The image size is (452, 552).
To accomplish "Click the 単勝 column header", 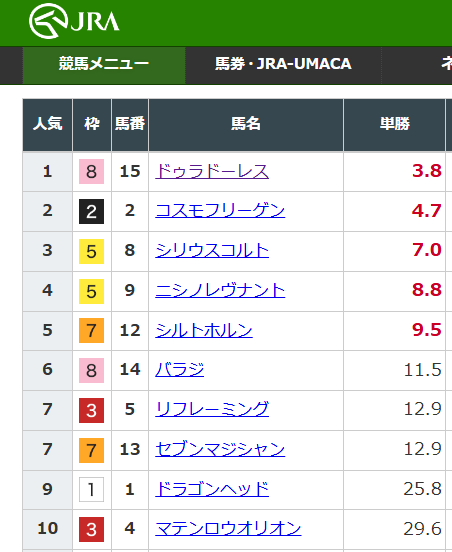I will tap(395, 125).
